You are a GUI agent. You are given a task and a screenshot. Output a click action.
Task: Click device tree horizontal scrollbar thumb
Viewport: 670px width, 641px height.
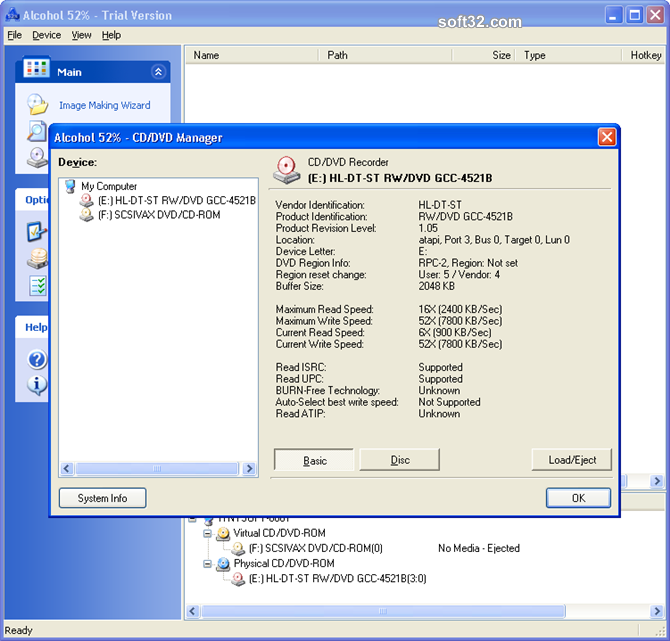(157, 468)
